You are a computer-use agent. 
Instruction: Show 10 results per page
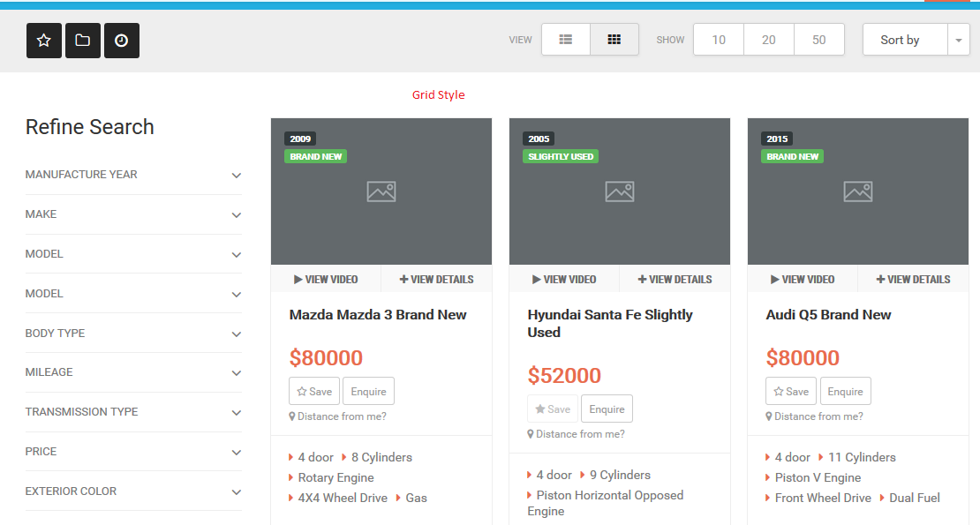click(719, 40)
